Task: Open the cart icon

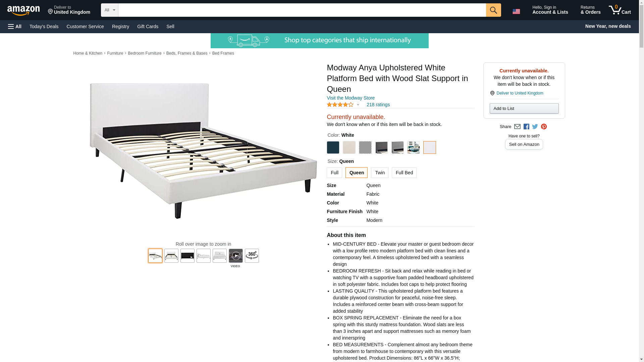Action: click(620, 10)
